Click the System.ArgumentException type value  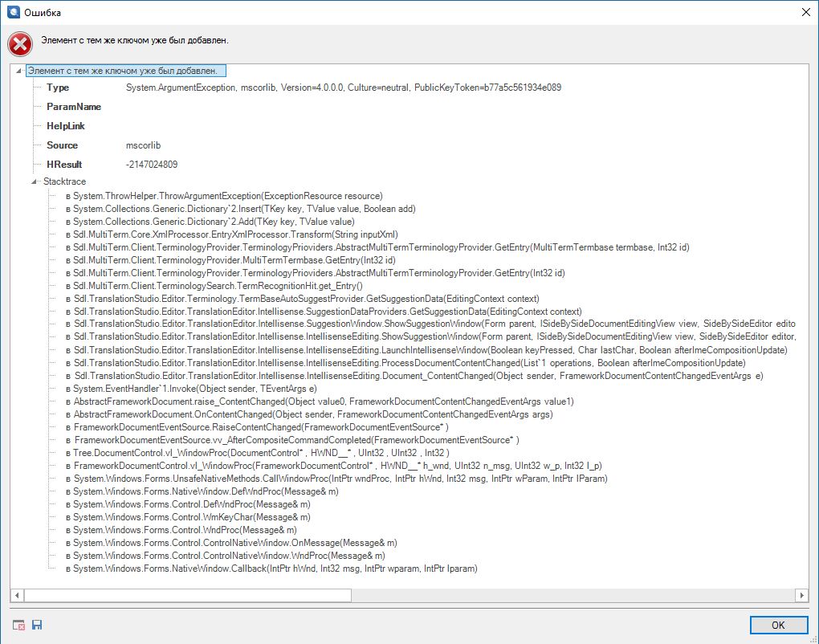(344, 88)
